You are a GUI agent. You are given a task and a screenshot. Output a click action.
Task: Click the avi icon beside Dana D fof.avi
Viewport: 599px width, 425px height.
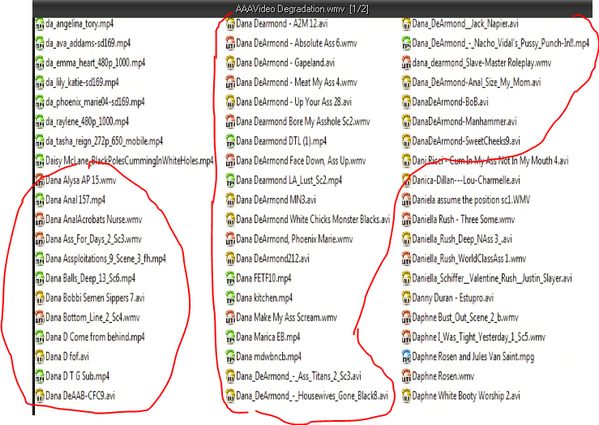pyautogui.click(x=40, y=357)
